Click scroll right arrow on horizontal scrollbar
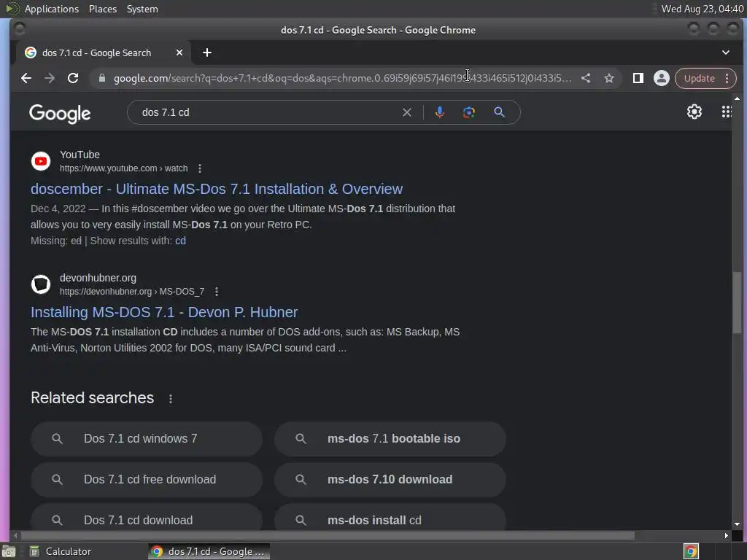The image size is (747, 560). [726, 536]
